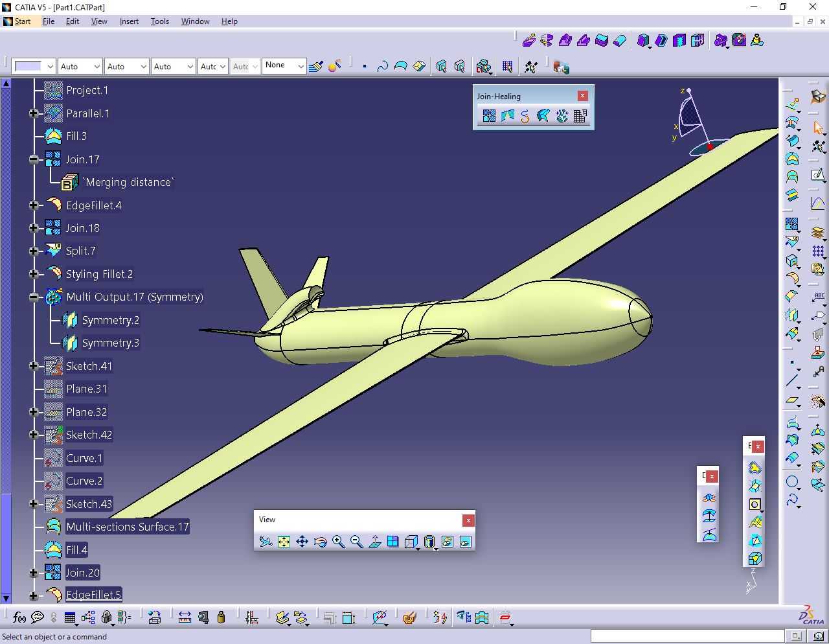This screenshot has height=644, width=829.
Task: Open the Insert menu
Action: (129, 21)
